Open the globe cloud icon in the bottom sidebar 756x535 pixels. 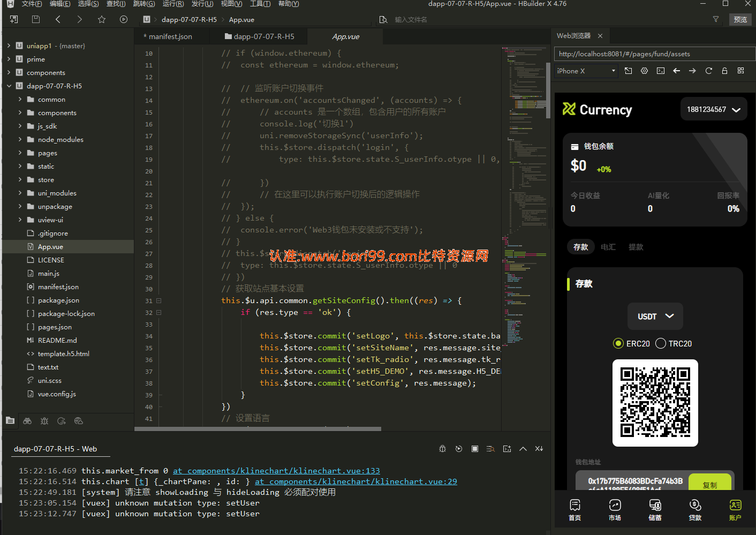pyautogui.click(x=79, y=421)
